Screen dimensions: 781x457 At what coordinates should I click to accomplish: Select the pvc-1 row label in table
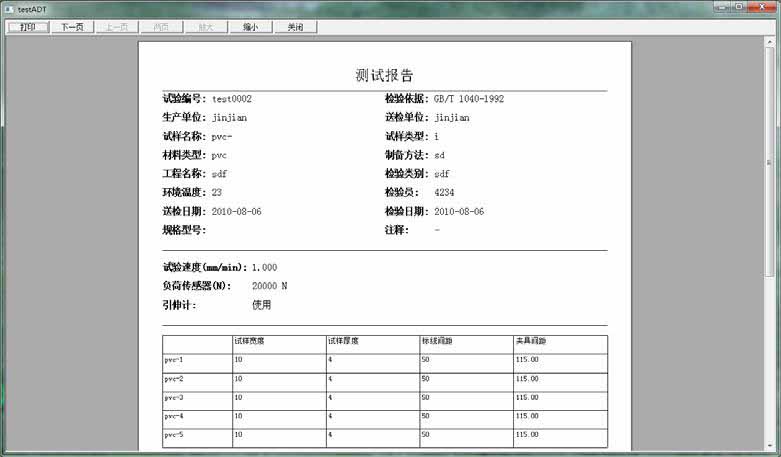tap(173, 360)
